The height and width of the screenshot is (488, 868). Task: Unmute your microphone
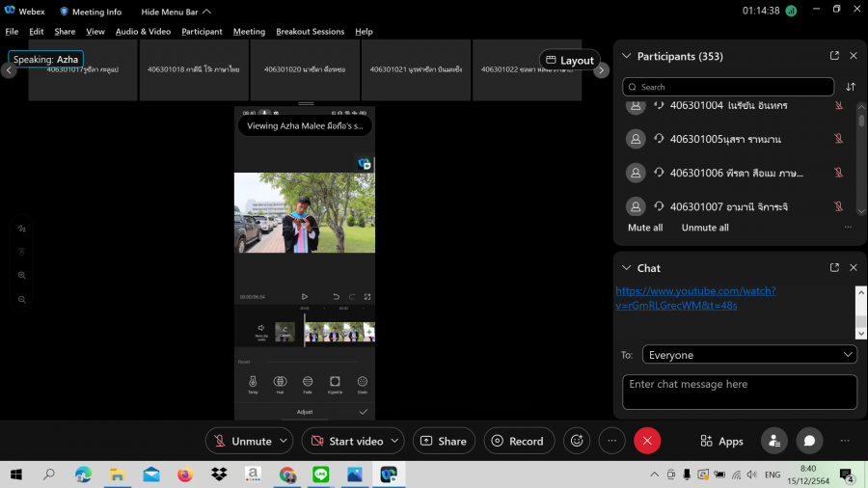coord(242,441)
